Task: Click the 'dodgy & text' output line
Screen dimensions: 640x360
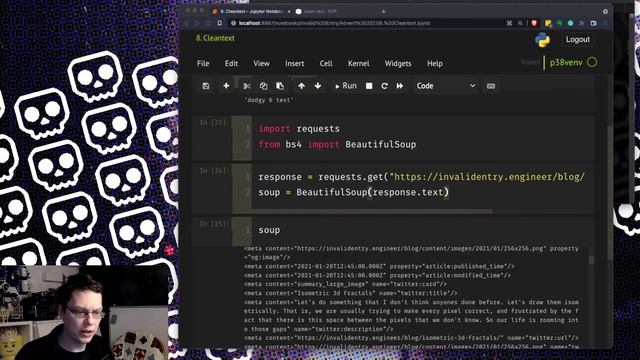Action: pos(269,100)
